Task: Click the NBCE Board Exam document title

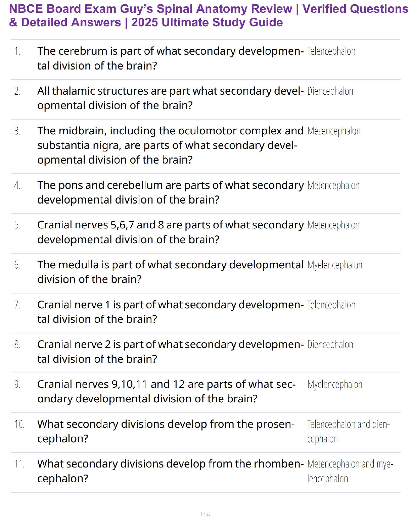Action: click(208, 15)
